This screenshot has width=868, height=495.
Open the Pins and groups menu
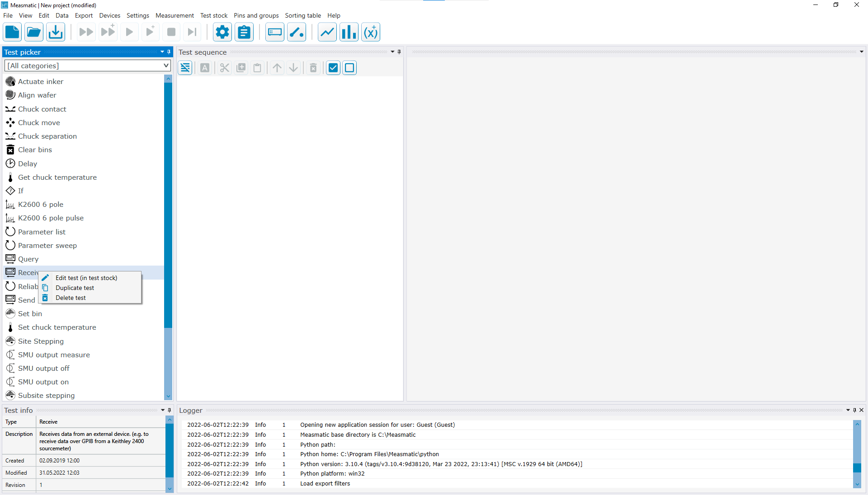point(256,15)
